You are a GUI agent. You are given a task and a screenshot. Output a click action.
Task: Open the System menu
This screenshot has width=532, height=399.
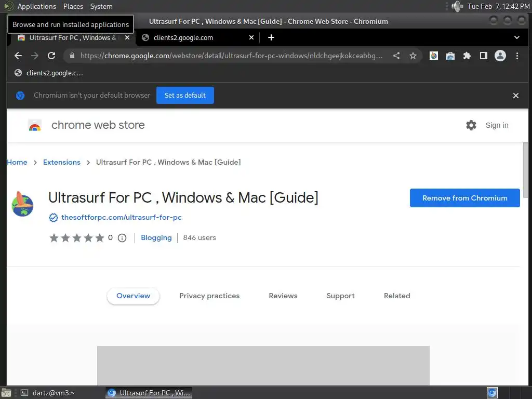click(101, 6)
